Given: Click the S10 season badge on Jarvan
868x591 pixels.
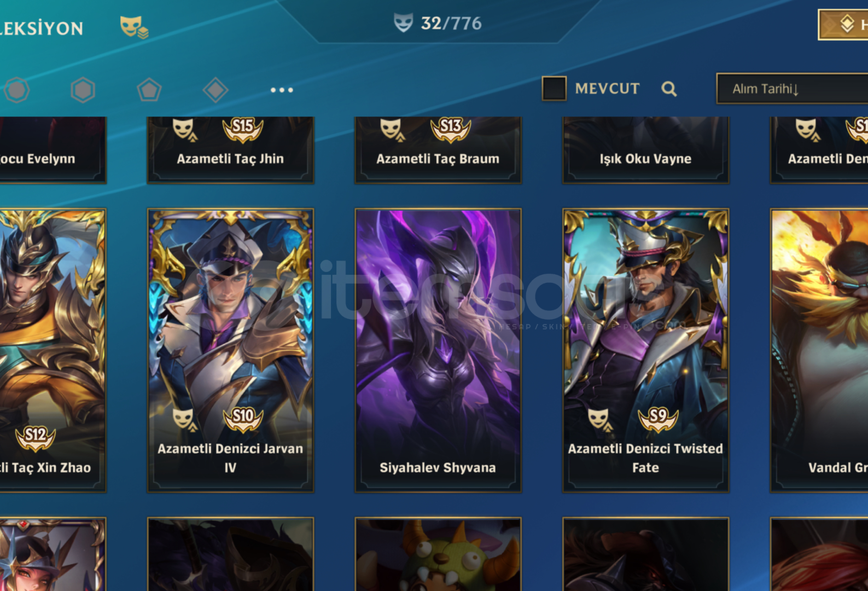Looking at the screenshot, I should tap(243, 419).
